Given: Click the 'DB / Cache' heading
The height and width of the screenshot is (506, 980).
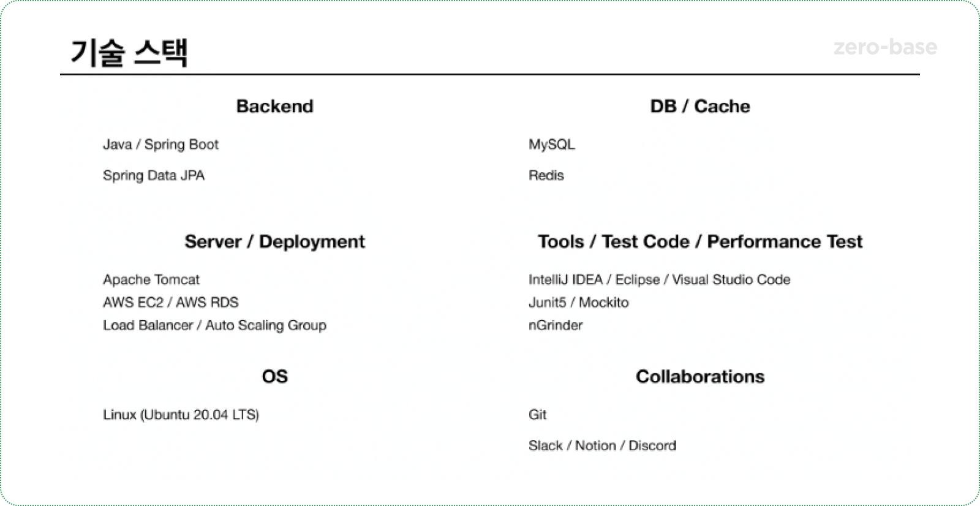Looking at the screenshot, I should pyautogui.click(x=699, y=106).
